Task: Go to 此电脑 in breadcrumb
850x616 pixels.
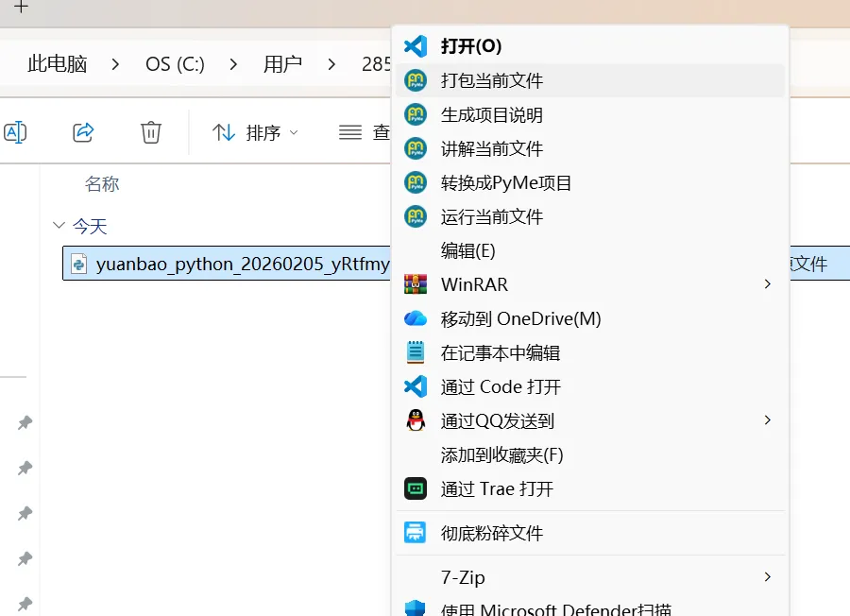Action: click(x=57, y=64)
